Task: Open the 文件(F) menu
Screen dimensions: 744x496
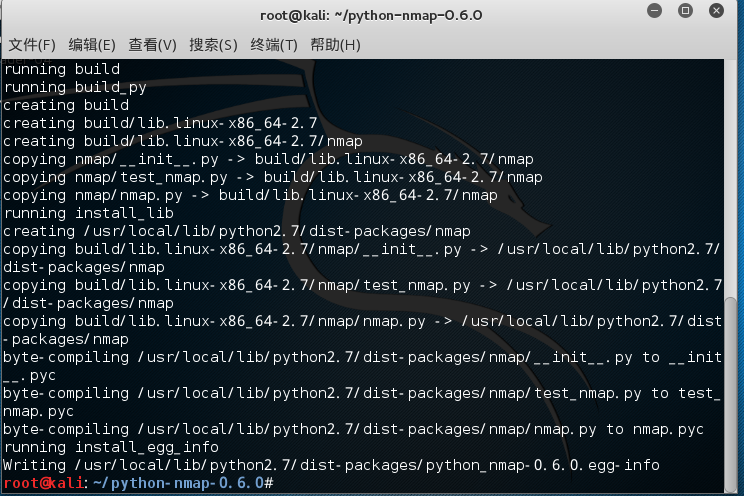Action: [x=32, y=45]
